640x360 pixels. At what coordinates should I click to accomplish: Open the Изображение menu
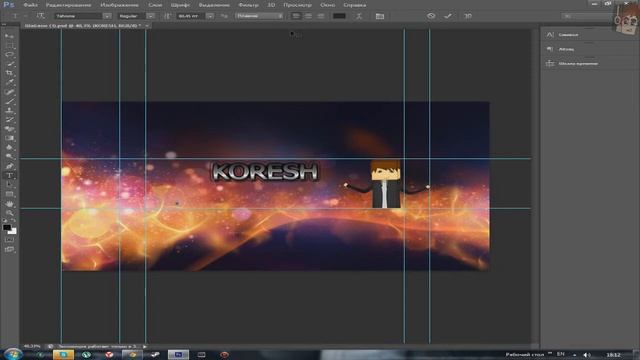119,5
